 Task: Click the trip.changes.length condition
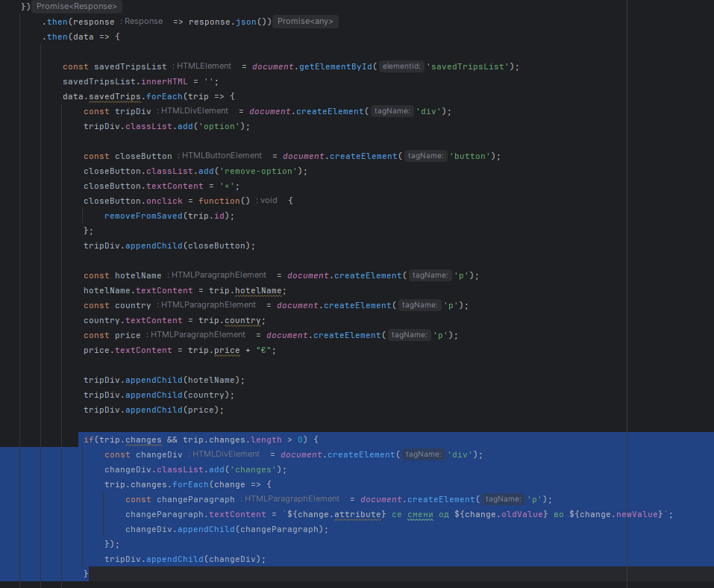[x=232, y=440]
